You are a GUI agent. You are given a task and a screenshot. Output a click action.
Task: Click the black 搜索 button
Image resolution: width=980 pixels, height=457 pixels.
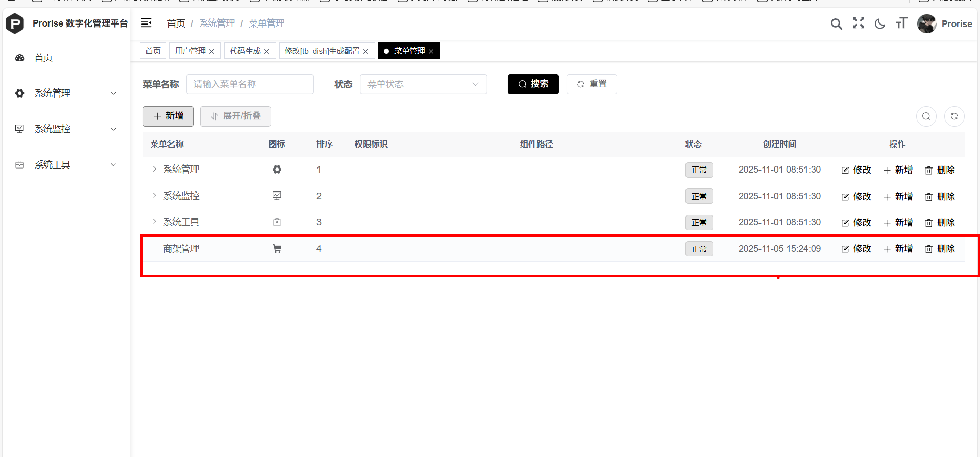pyautogui.click(x=533, y=84)
